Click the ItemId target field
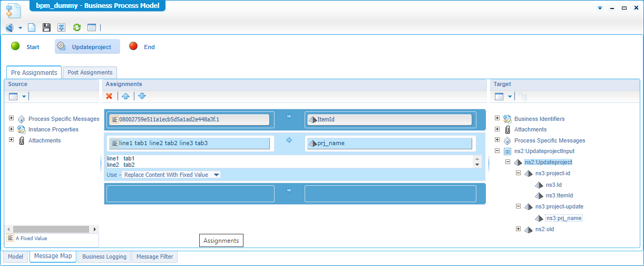The width and height of the screenshot is (644, 266). [x=388, y=119]
